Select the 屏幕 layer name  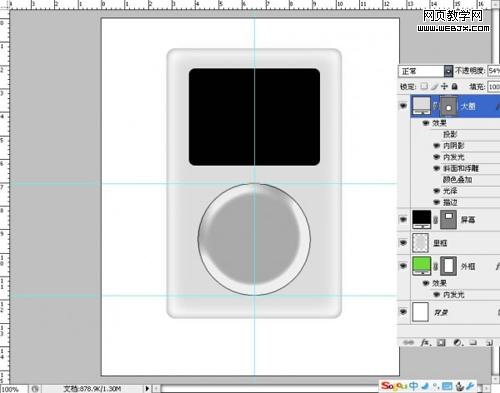468,220
